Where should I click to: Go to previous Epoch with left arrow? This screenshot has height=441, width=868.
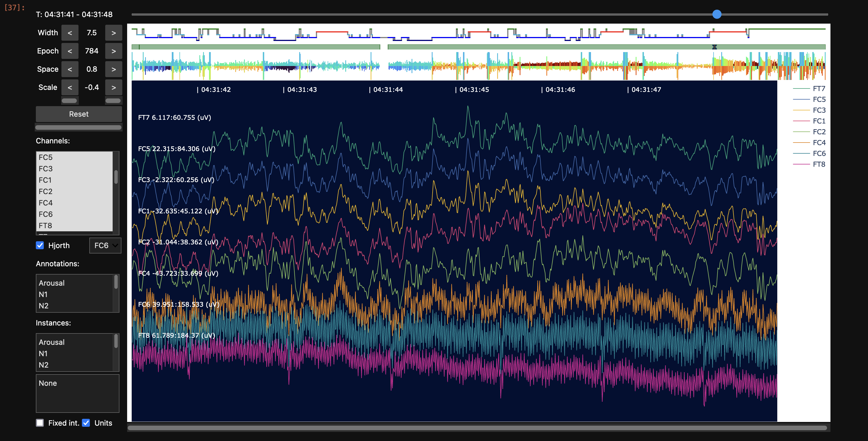[x=70, y=51]
